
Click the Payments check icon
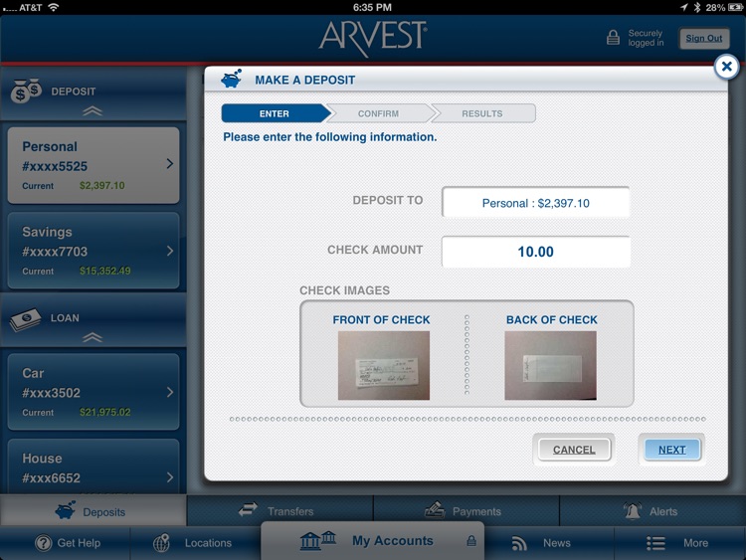[x=435, y=510]
